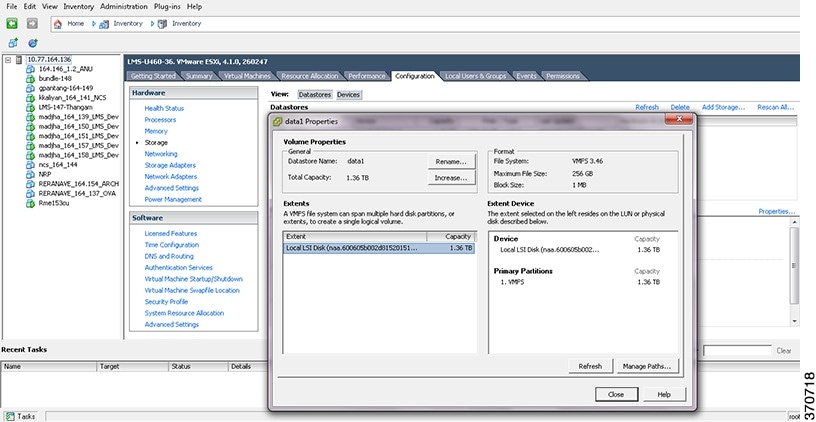Select VM madjha_164_157_LMS_Dev

click(79, 146)
